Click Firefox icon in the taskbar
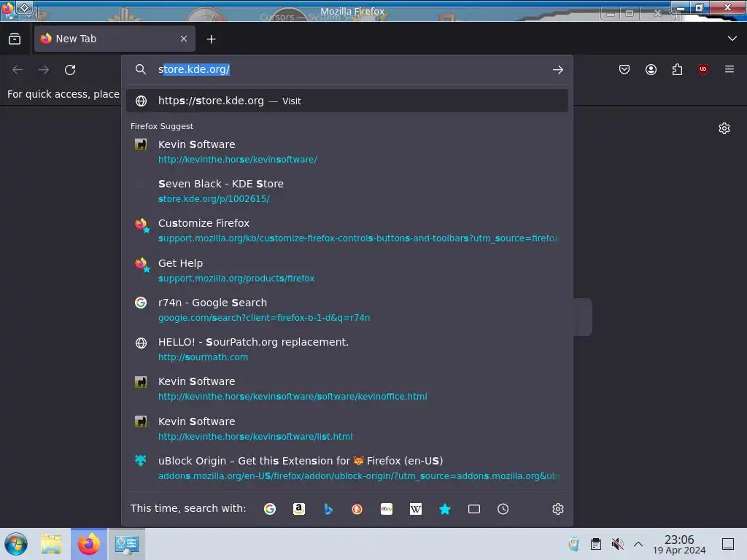 pos(89,544)
